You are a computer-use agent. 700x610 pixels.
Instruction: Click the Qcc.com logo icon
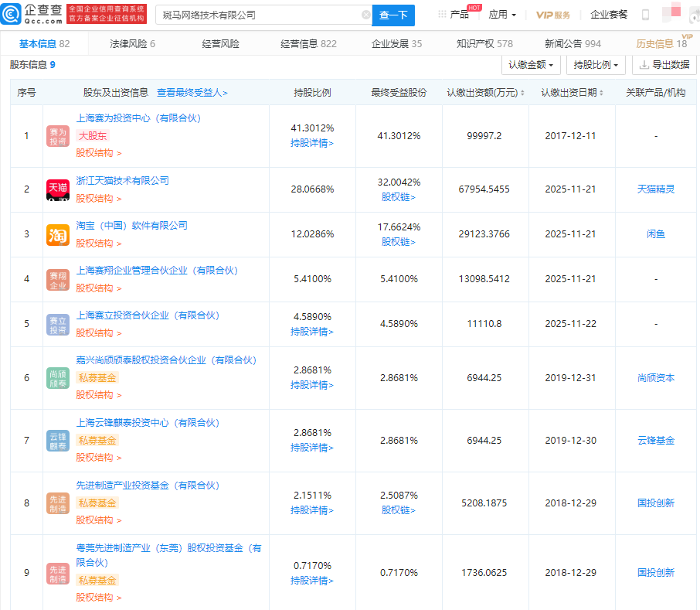point(11,13)
